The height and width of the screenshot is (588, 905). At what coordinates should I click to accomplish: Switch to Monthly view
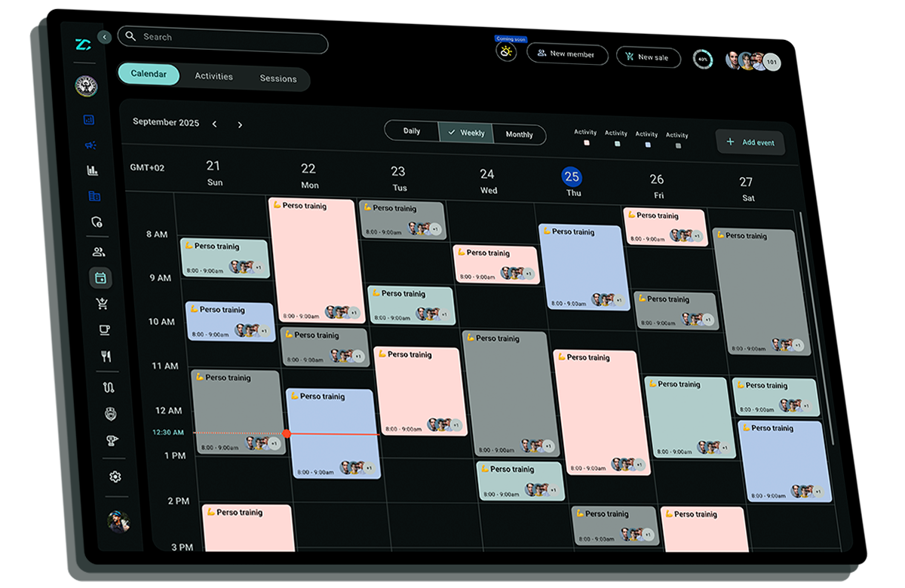519,134
